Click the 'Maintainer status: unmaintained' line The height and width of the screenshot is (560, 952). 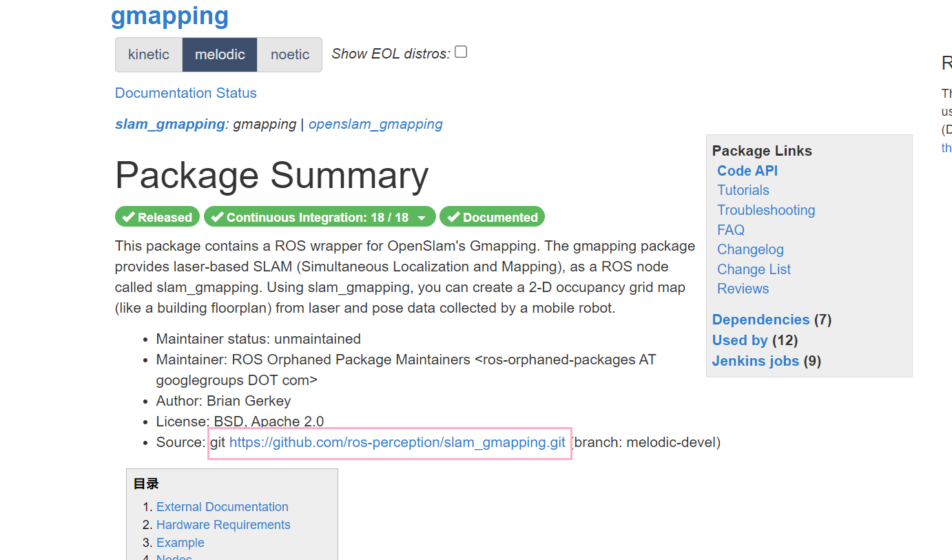click(258, 339)
